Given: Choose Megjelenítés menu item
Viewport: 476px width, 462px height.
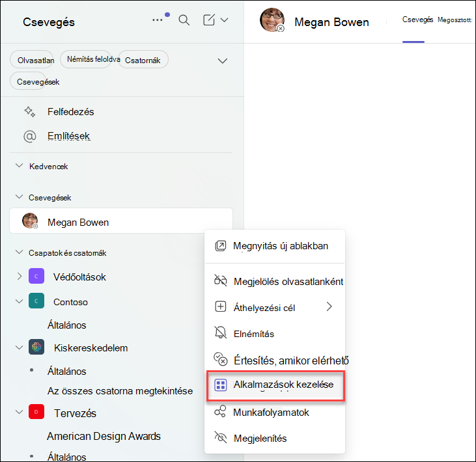Looking at the screenshot, I should click(275, 438).
